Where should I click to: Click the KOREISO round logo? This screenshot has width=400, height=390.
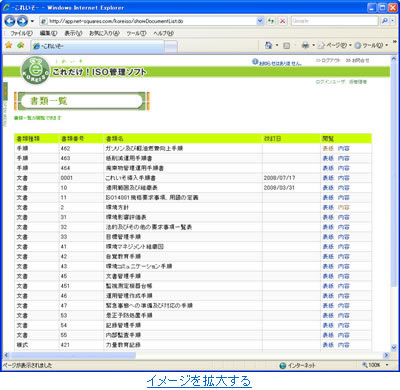pos(35,70)
